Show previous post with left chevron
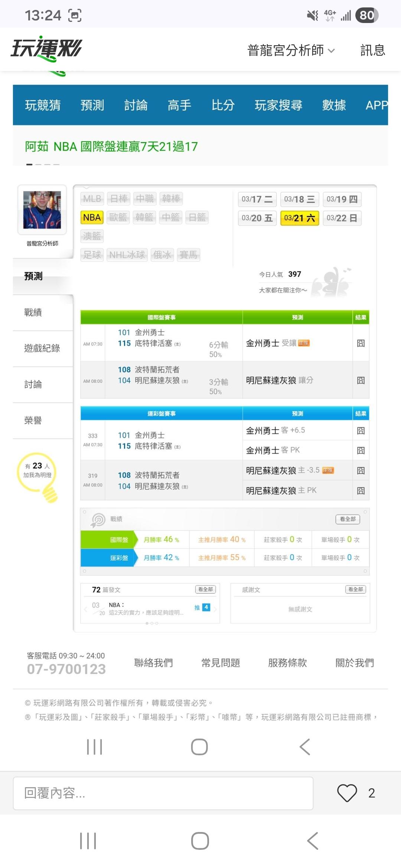Screen dimensions: 401x868 click(86, 609)
